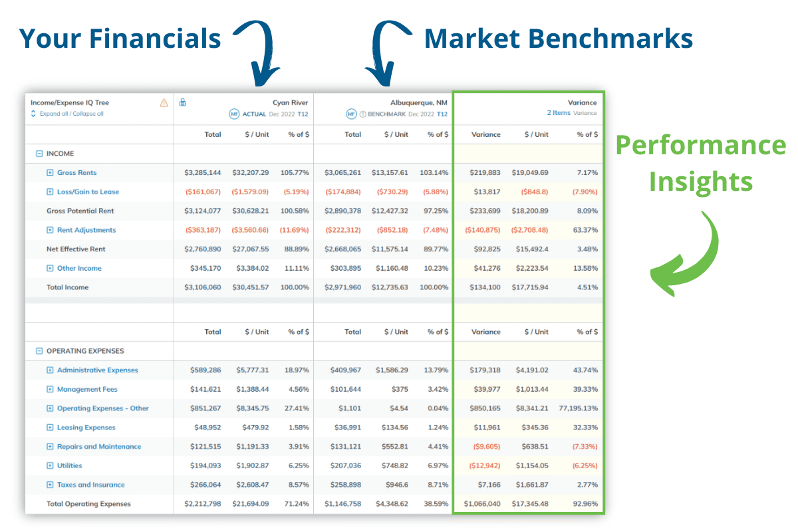Click the up/down arrows icon beside Expand all

point(32,114)
